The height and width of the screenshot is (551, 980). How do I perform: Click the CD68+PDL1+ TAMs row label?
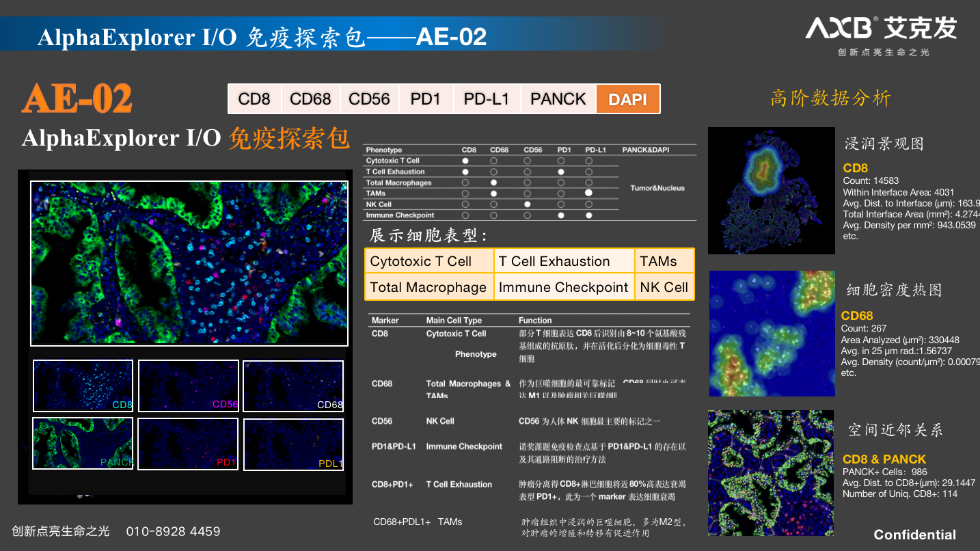click(x=418, y=522)
